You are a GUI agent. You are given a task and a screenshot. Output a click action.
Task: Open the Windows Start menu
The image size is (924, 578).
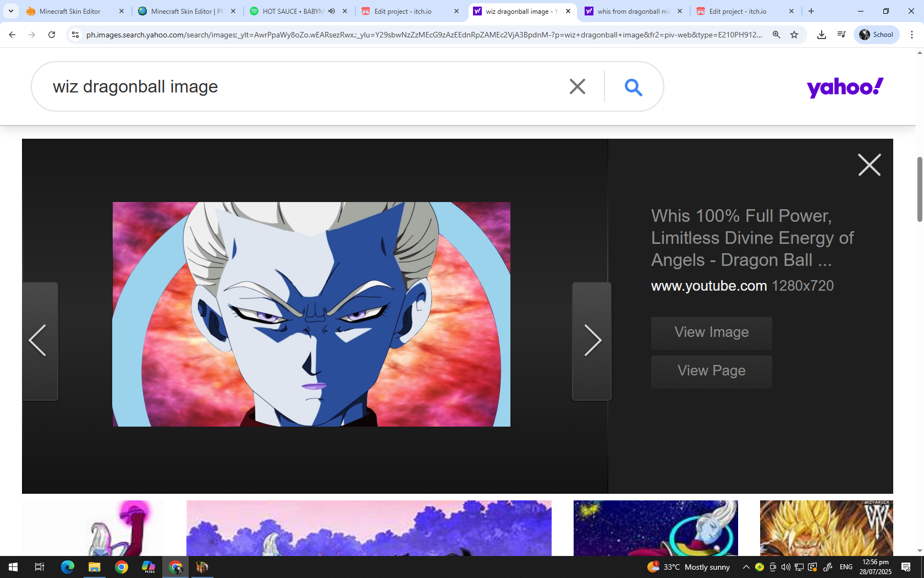(x=13, y=567)
